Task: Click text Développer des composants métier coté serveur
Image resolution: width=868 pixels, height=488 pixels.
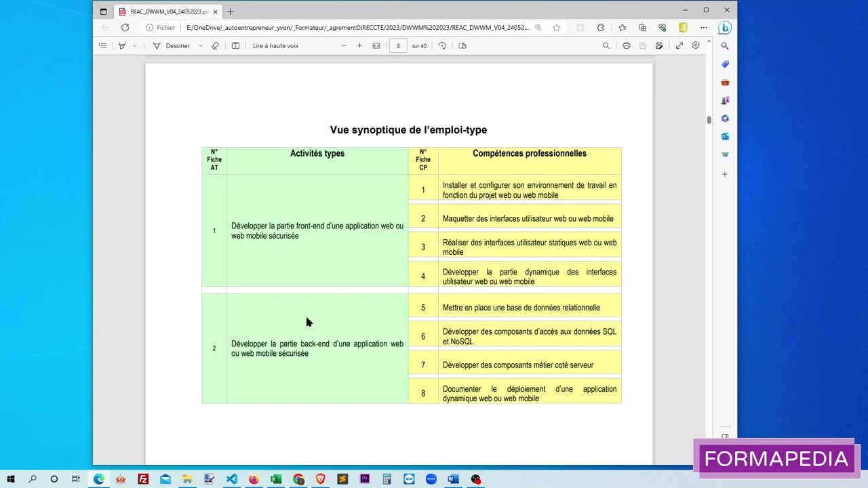Action: [x=518, y=365]
